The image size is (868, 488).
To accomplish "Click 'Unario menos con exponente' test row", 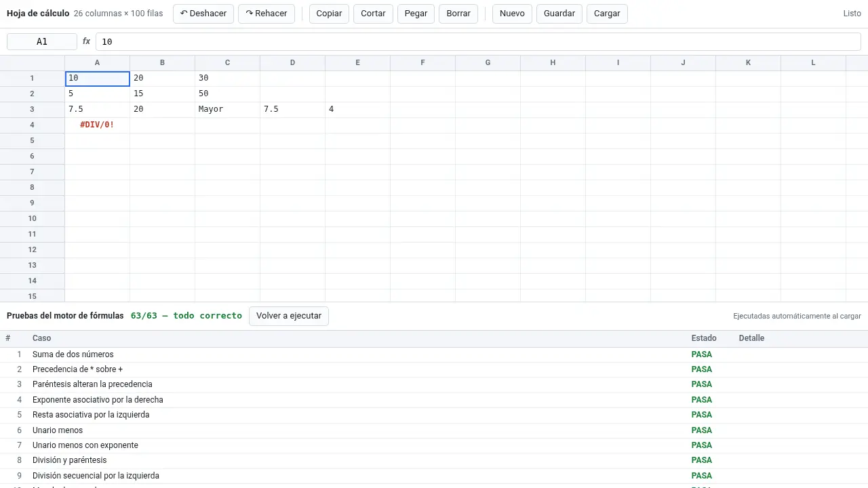I will tap(434, 445).
